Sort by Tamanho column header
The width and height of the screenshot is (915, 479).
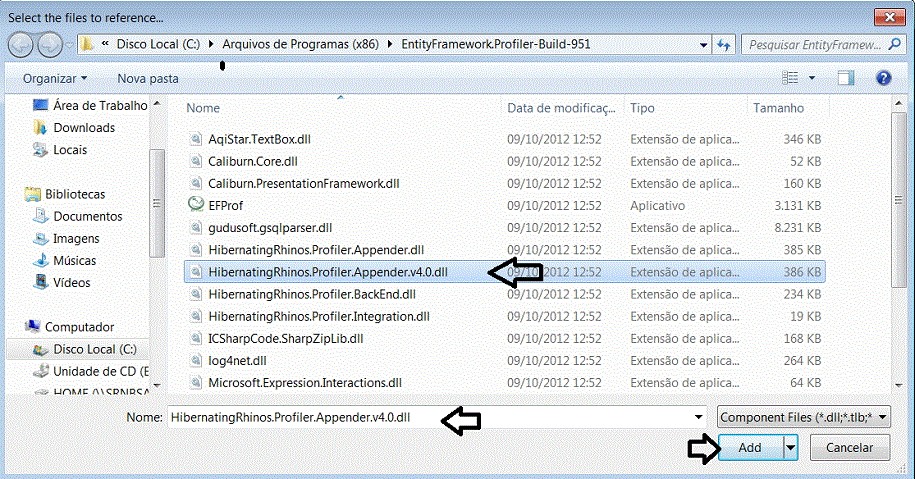(778, 108)
